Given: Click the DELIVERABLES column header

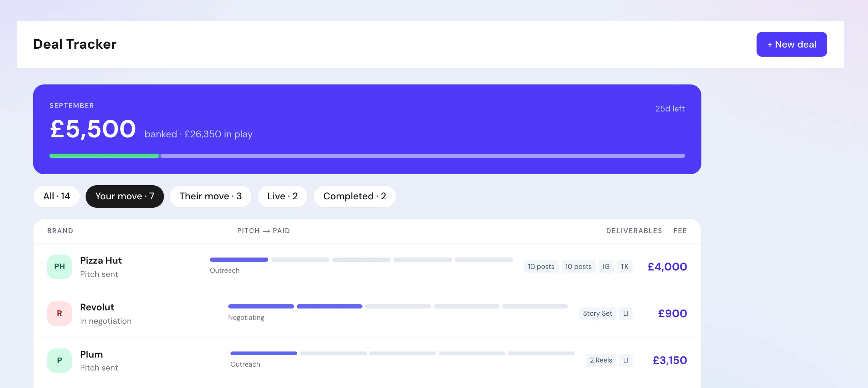Looking at the screenshot, I should pos(634,231).
